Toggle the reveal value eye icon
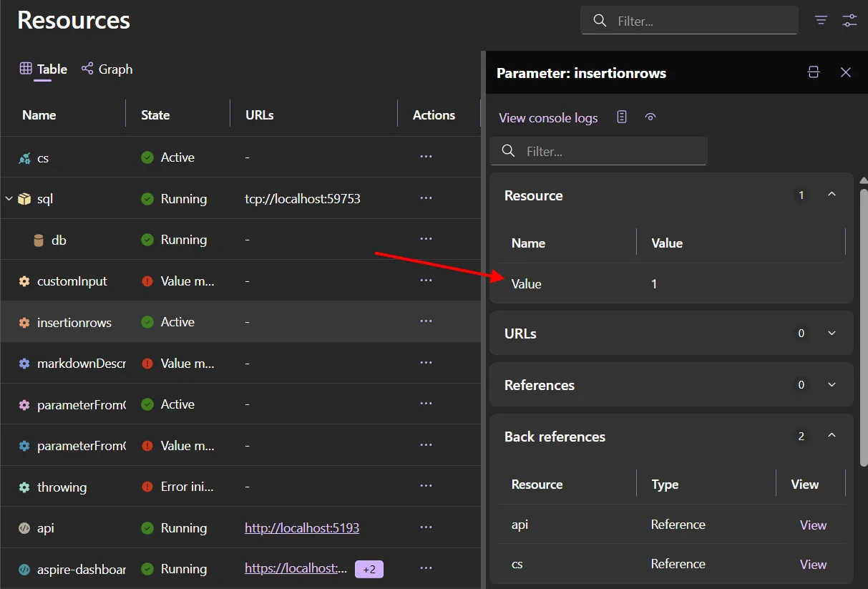 pyautogui.click(x=650, y=117)
